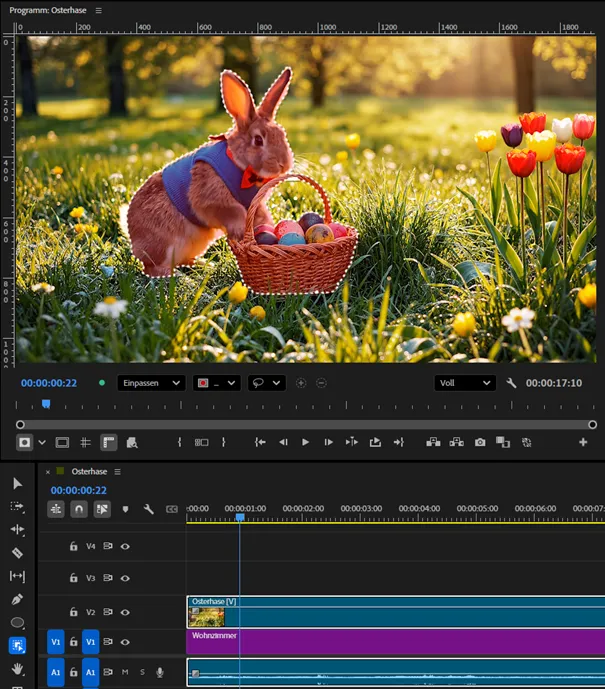Toggle snapping magnet in the timeline

[78, 509]
